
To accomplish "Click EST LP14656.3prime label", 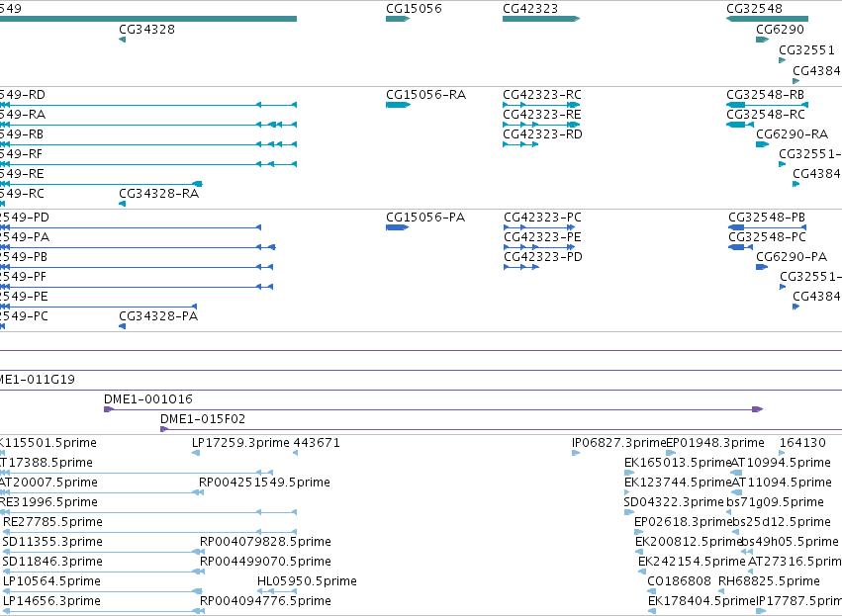I will pyautogui.click(x=51, y=601).
